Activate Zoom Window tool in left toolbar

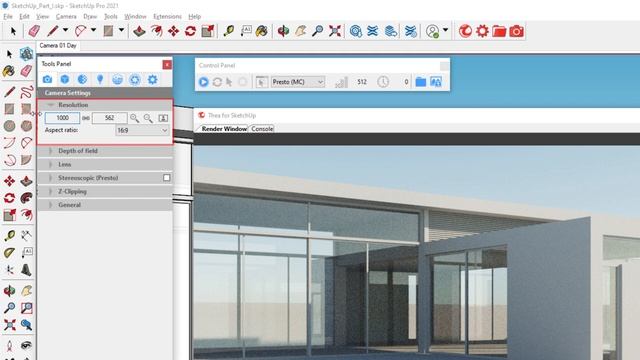coord(26,308)
